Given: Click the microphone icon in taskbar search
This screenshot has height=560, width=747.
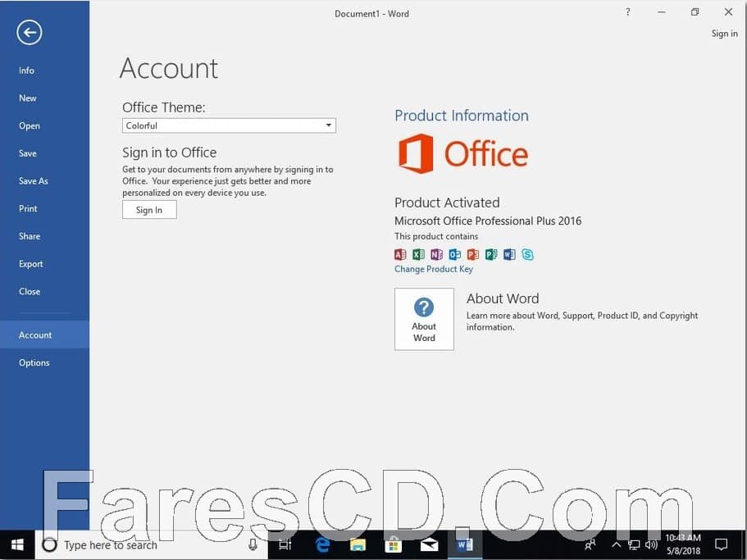Looking at the screenshot, I should point(253,544).
